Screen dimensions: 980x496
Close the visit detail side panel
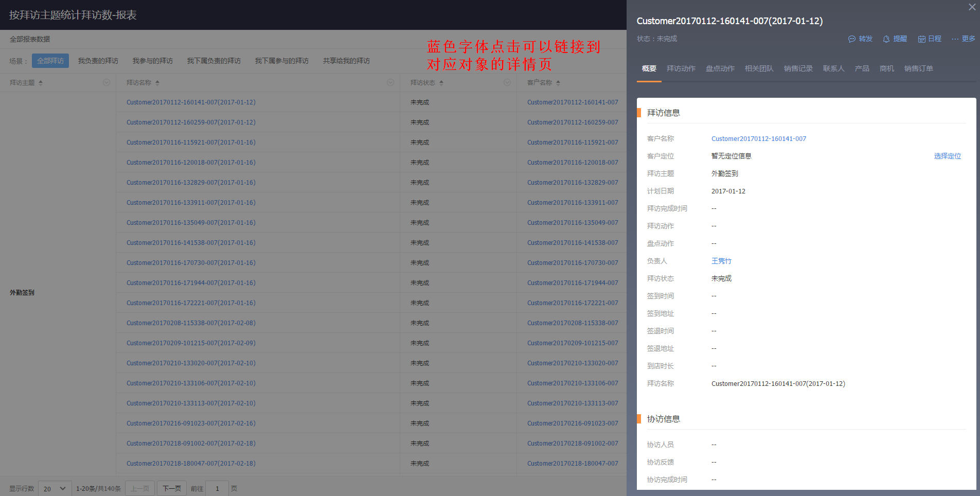pyautogui.click(x=972, y=7)
